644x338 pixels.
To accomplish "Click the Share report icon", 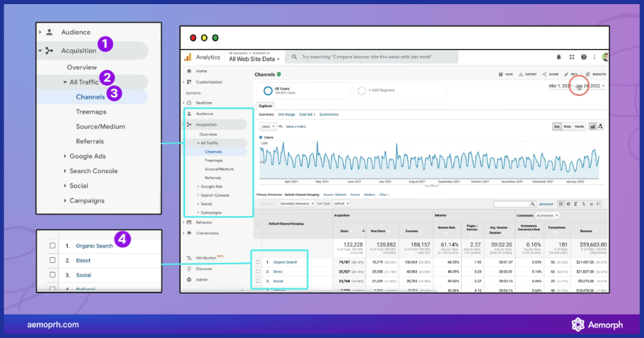I will (x=545, y=74).
